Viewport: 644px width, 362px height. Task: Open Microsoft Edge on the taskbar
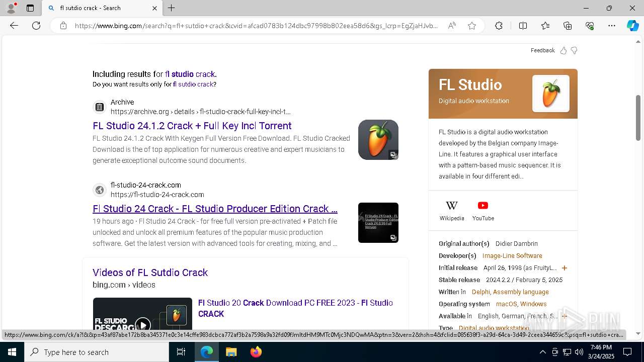[207, 352]
